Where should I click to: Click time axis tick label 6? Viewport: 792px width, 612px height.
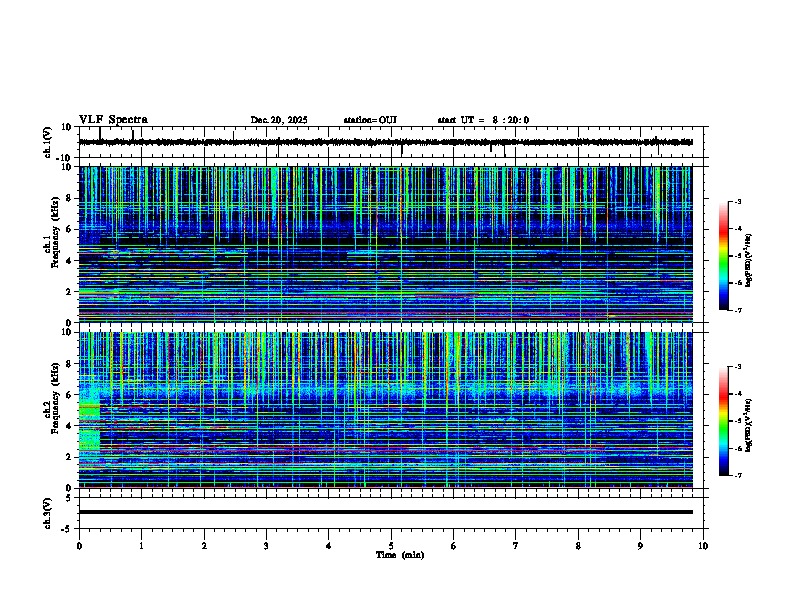click(x=453, y=546)
